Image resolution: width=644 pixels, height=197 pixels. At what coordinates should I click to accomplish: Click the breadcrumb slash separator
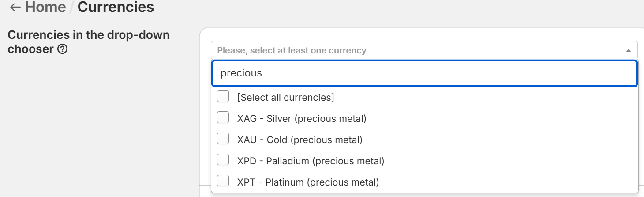[71, 7]
